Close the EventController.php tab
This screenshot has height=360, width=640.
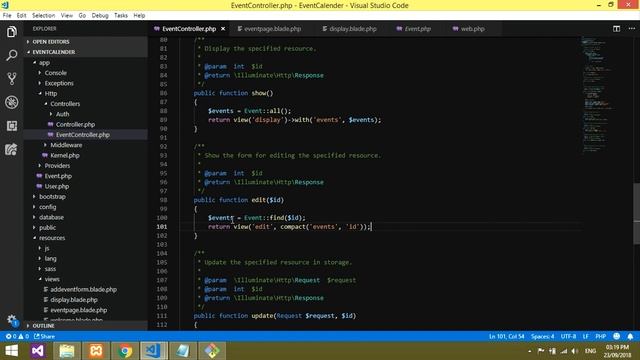pyautogui.click(x=223, y=29)
